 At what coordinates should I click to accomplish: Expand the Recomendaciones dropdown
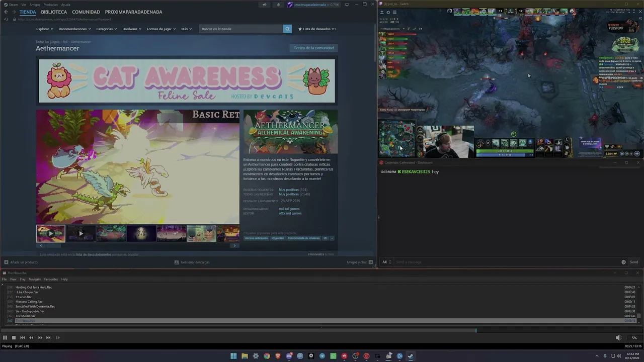pyautogui.click(x=74, y=29)
